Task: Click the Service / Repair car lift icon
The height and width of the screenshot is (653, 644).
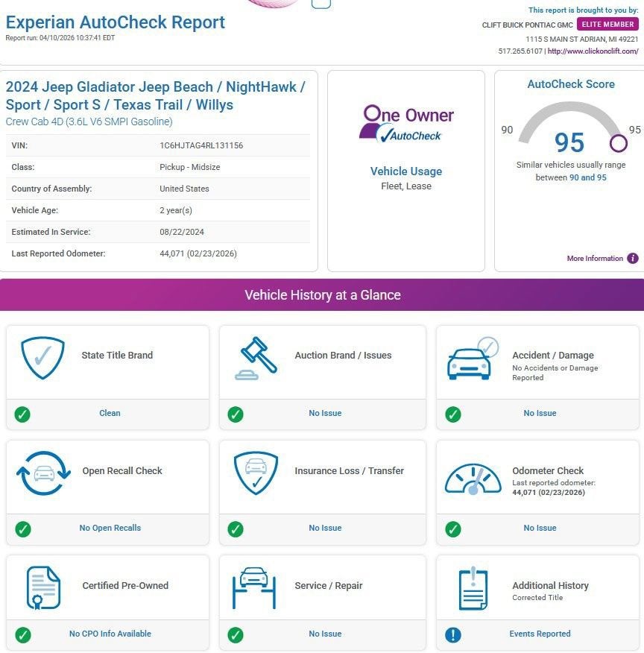Action: (254, 587)
